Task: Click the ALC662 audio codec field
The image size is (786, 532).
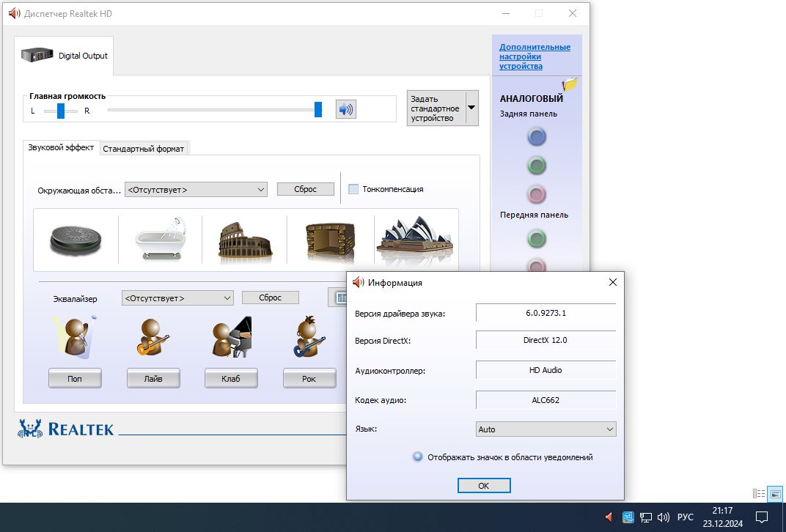Action: [546, 400]
